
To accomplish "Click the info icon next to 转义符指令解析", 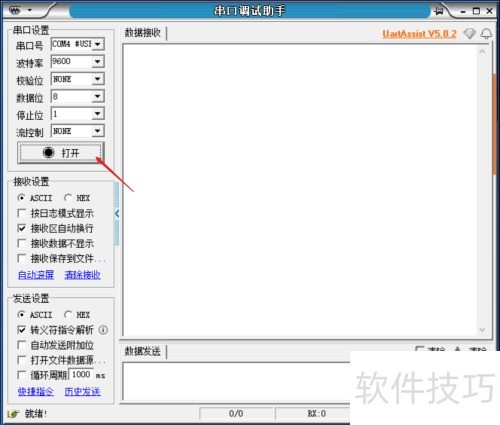I will (103, 330).
